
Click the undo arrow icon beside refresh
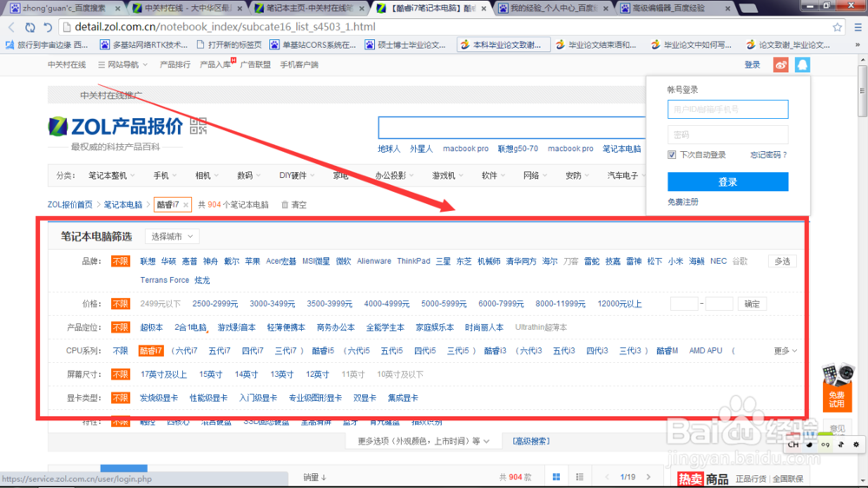pyautogui.click(x=48, y=27)
